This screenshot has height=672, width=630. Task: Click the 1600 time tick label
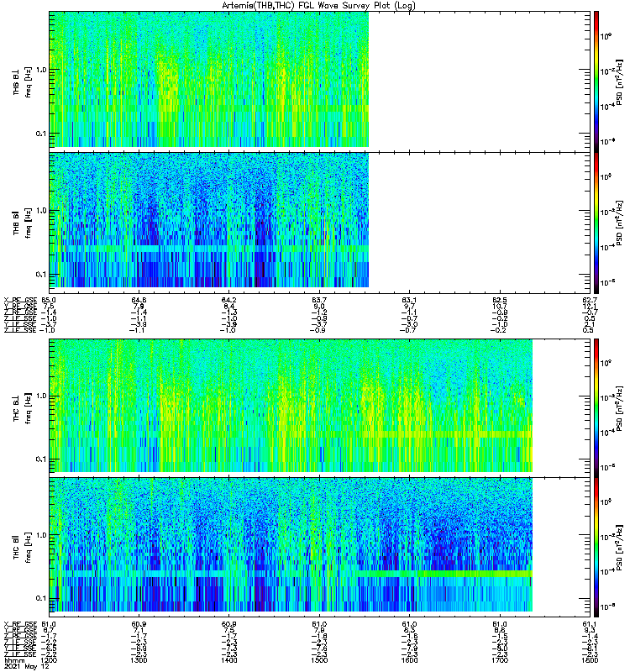click(409, 660)
